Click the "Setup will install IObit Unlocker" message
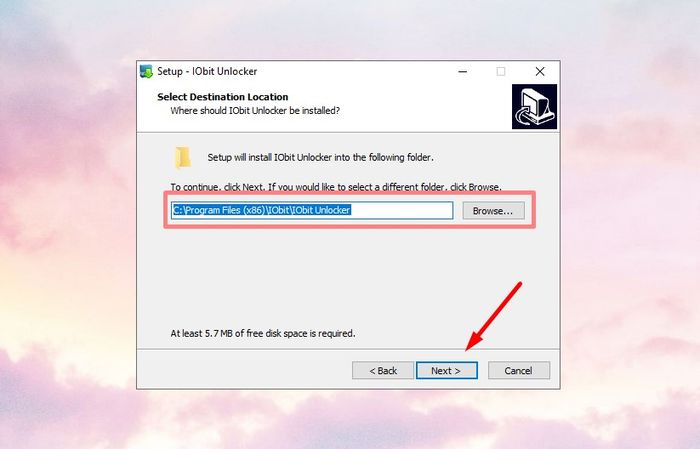This screenshot has height=449, width=700. point(321,158)
